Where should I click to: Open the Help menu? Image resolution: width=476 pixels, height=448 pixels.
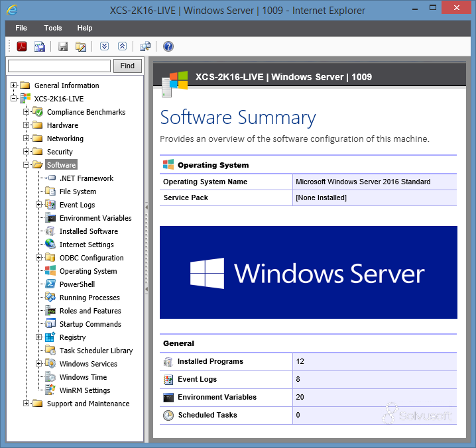click(x=85, y=28)
